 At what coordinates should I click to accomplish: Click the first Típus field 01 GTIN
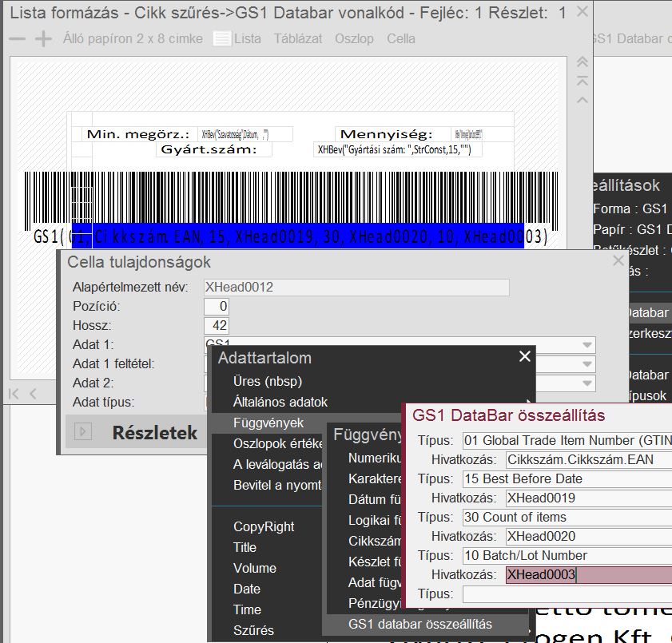point(567,440)
